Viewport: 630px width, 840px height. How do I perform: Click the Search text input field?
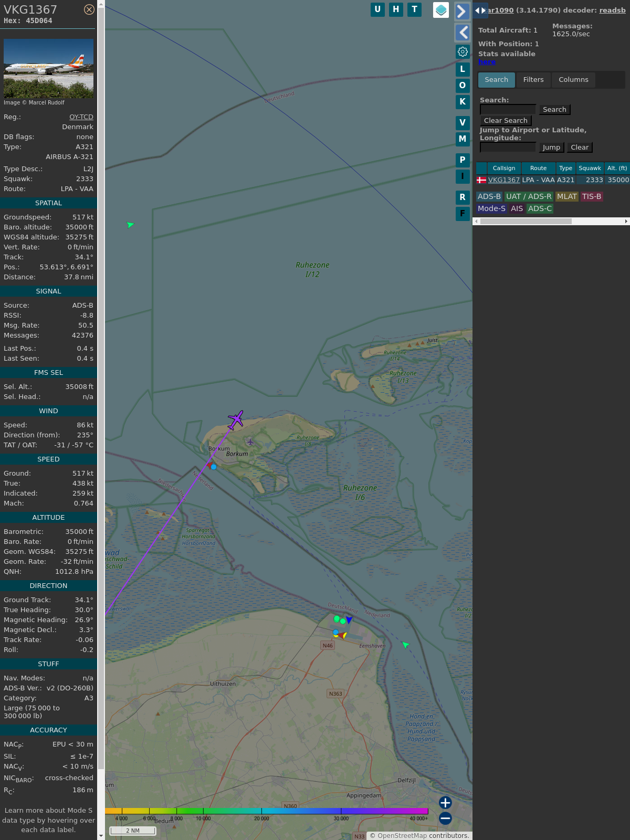[x=508, y=109]
